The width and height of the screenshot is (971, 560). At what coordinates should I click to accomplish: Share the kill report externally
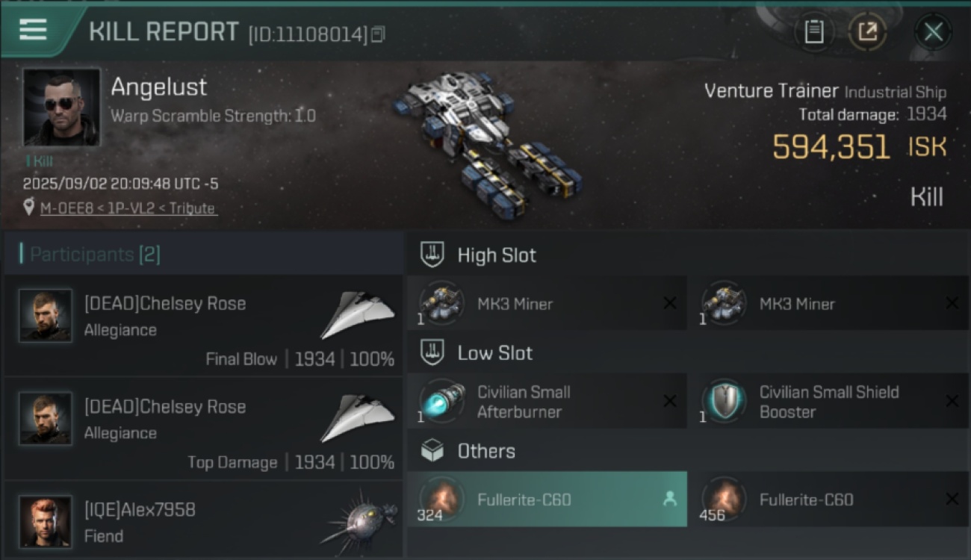[x=867, y=32]
